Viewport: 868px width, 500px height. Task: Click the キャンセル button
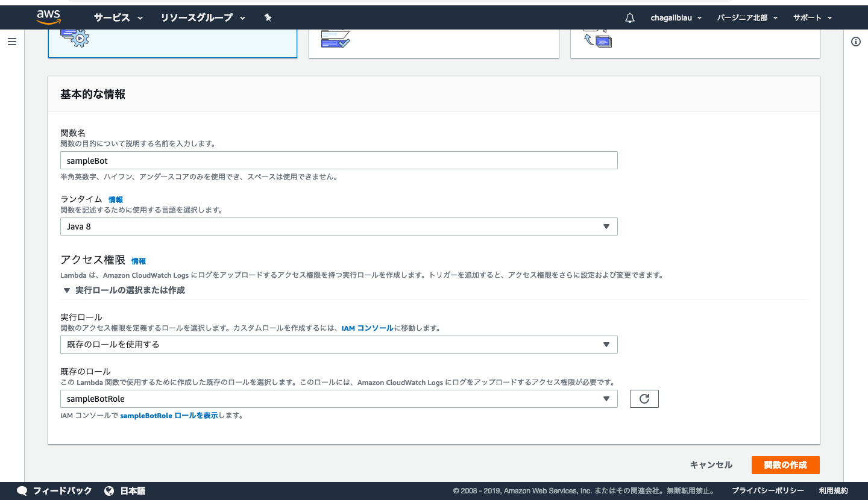(711, 465)
